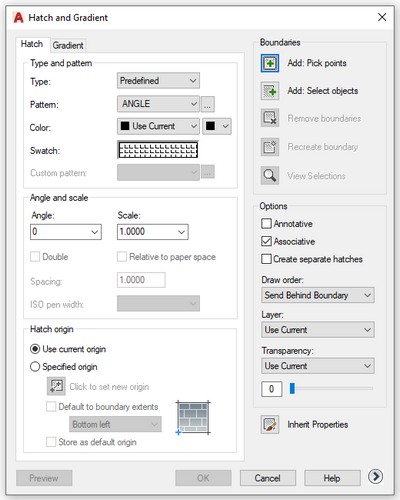Open the Pattern dropdown showing ANGLE
Image resolution: width=400 pixels, height=500 pixels.
[x=158, y=104]
